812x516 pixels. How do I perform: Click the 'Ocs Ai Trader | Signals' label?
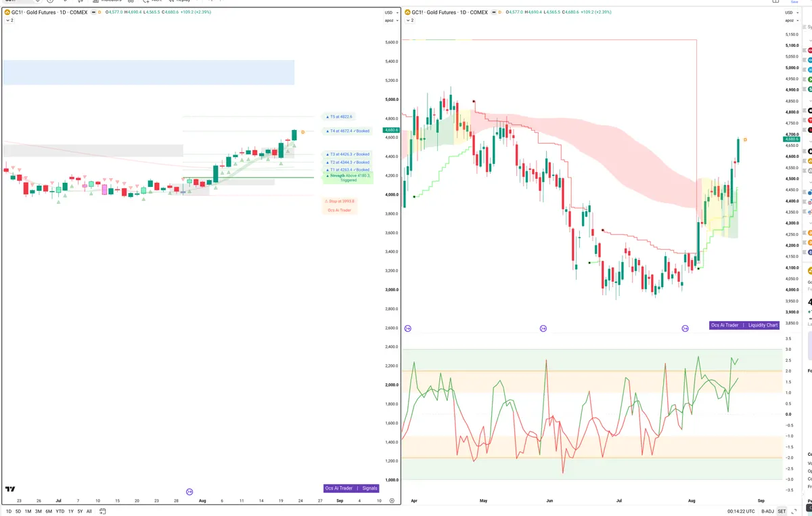(351, 488)
